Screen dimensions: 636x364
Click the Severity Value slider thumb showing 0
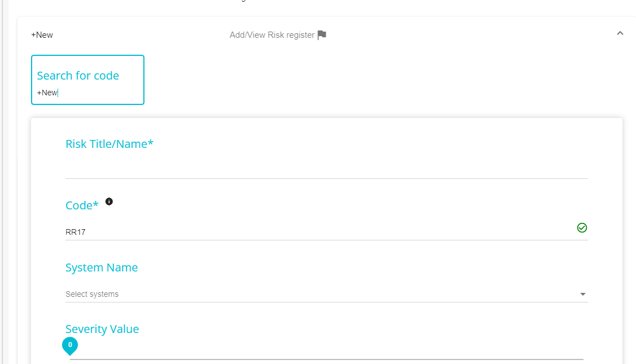[70, 345]
